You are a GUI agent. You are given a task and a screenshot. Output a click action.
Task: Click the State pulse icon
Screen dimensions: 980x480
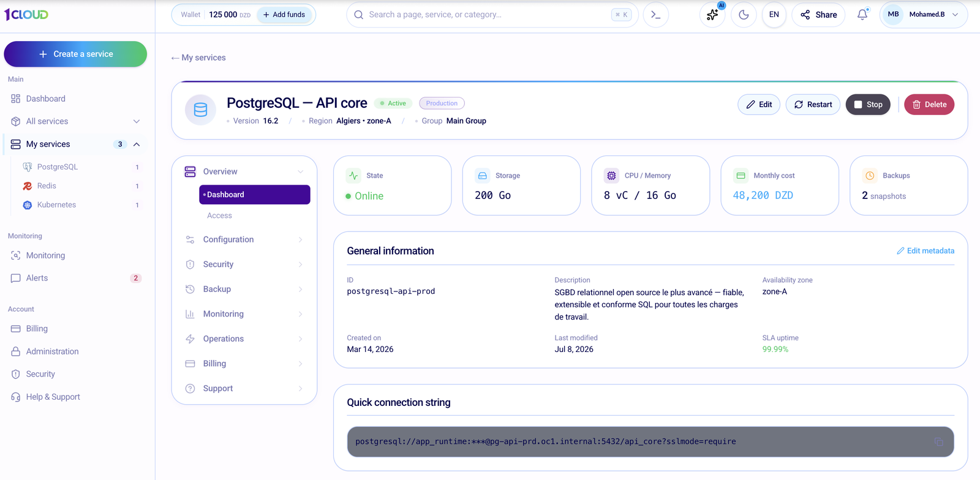(353, 176)
